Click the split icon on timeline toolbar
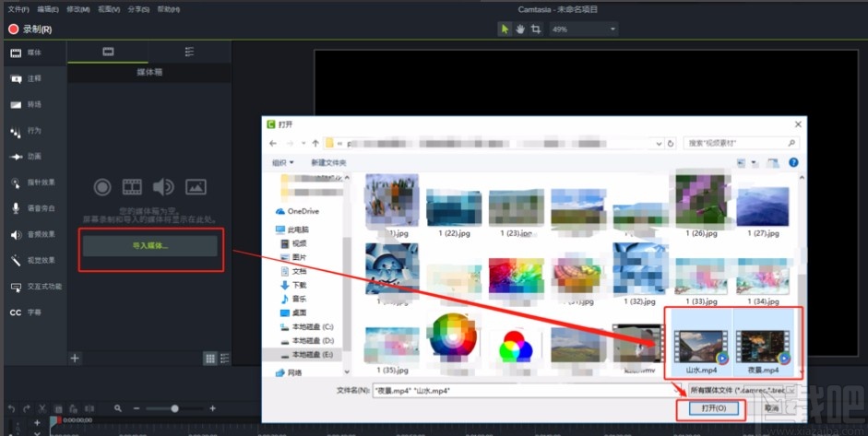868x436 pixels. (89, 409)
